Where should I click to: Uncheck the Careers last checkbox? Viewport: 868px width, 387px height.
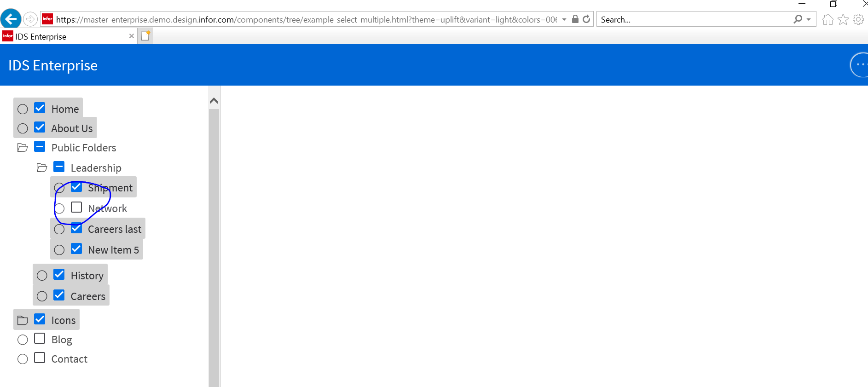(76, 228)
